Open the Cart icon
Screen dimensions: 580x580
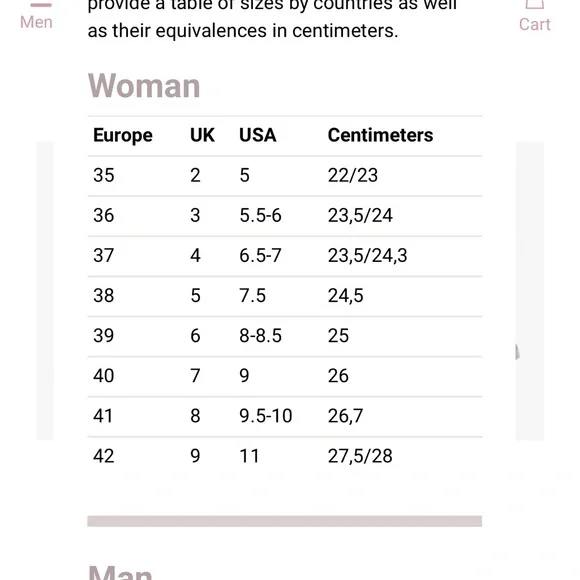coord(535,16)
